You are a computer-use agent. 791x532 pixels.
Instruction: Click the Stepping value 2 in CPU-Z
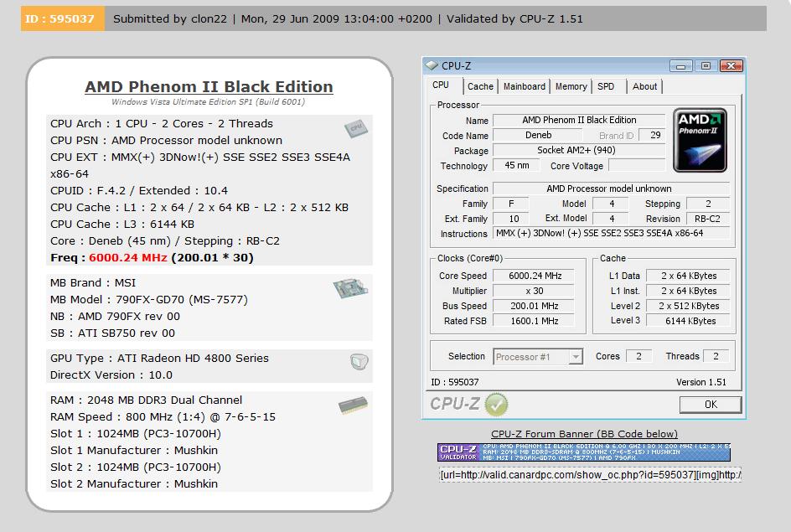(x=708, y=204)
